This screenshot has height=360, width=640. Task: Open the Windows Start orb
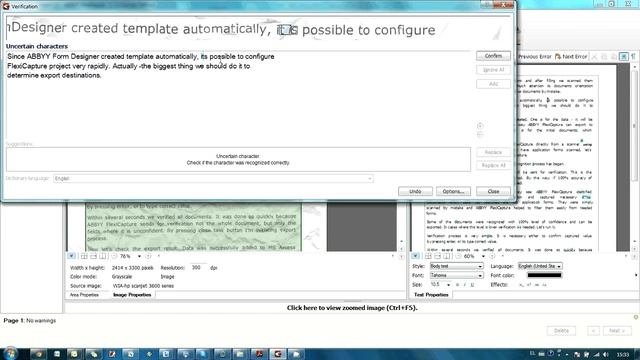click(x=10, y=353)
